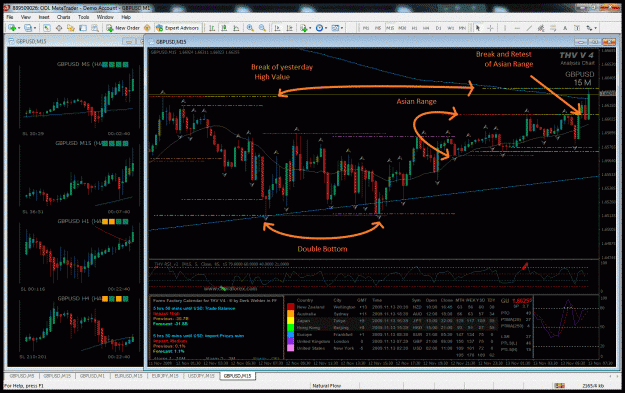Open the Insert menu
The image size is (625, 393).
point(44,17)
